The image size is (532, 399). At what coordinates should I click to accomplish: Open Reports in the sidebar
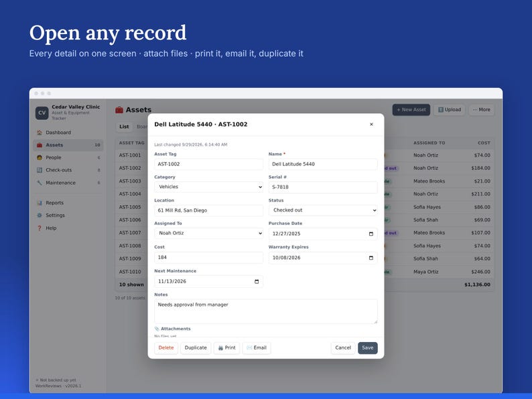point(68,203)
